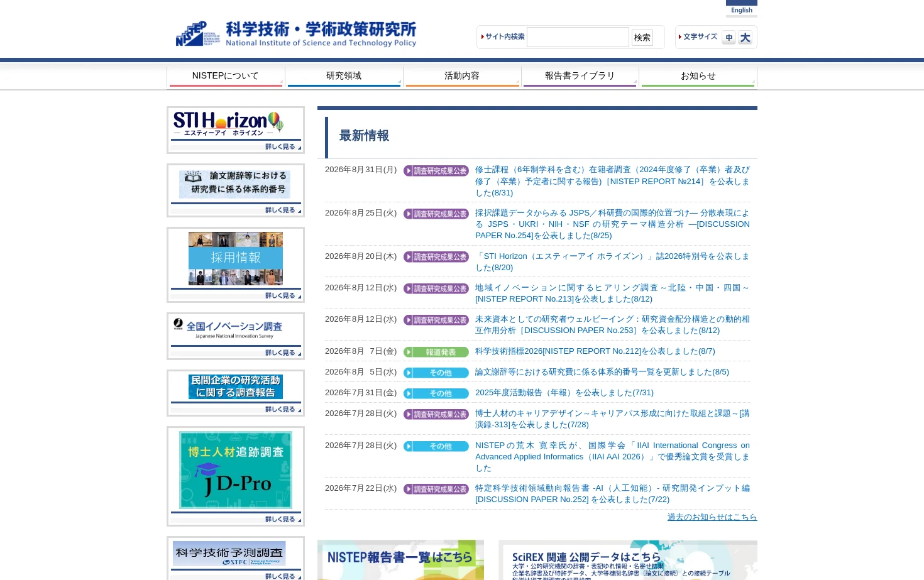Open the 科学技術指標2026 news link
This screenshot has width=924, height=580.
595,351
